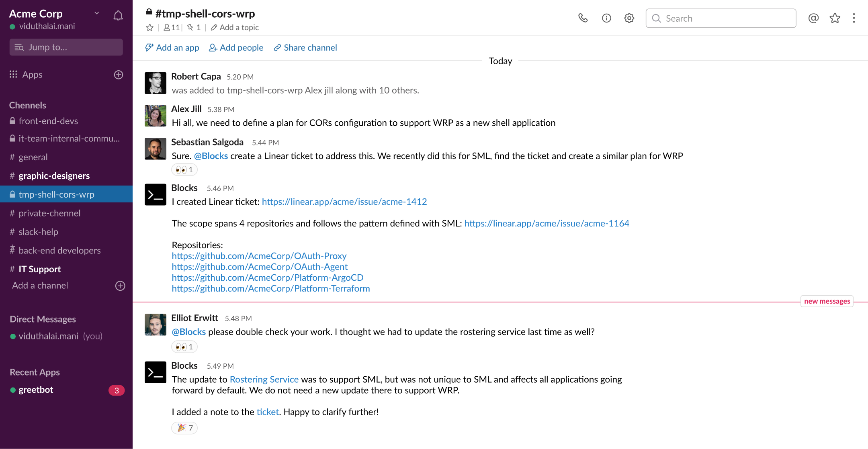The width and height of the screenshot is (868, 449).
Task: Open the phone call icon in channel header
Action: [x=583, y=18]
